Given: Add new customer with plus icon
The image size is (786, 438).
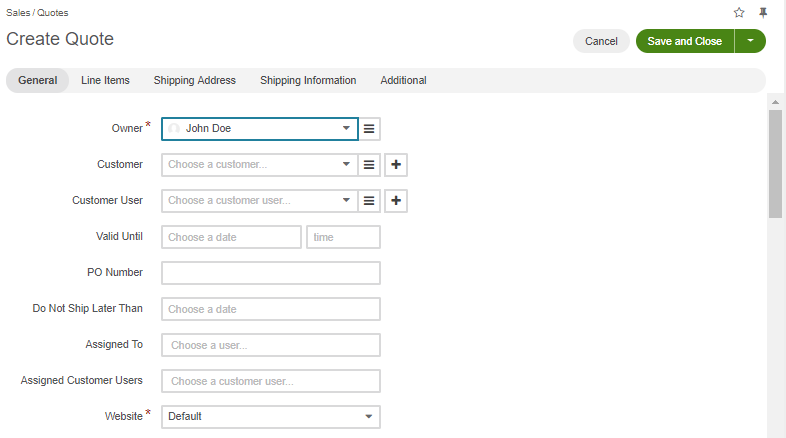Looking at the screenshot, I should [x=396, y=165].
